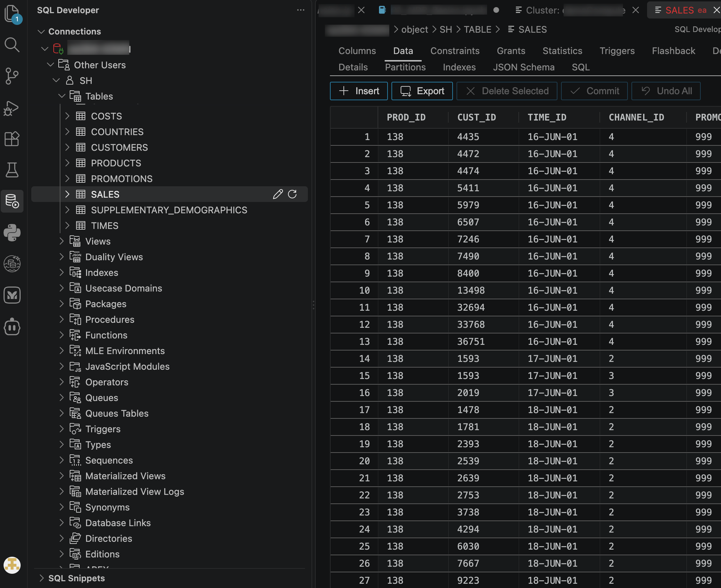This screenshot has width=721, height=588.
Task: Switch to the Statistics tab
Action: [562, 51]
